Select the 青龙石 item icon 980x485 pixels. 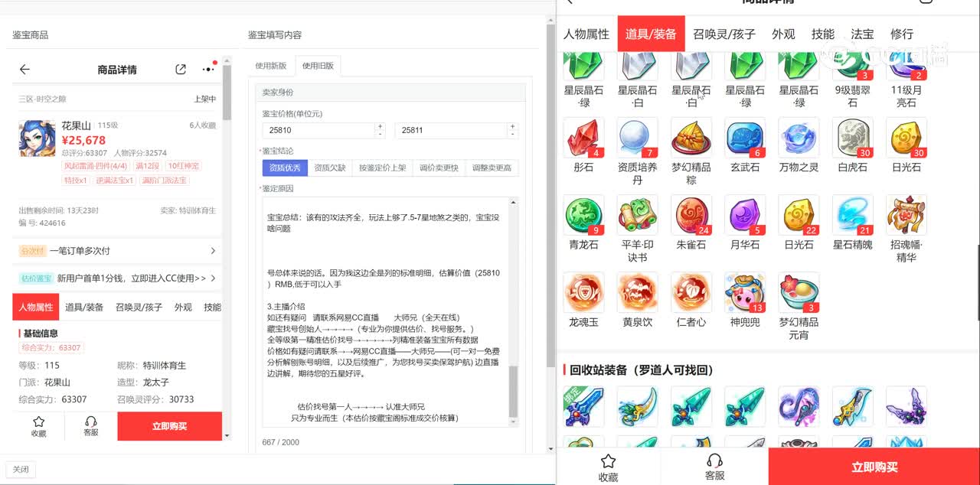tap(583, 215)
